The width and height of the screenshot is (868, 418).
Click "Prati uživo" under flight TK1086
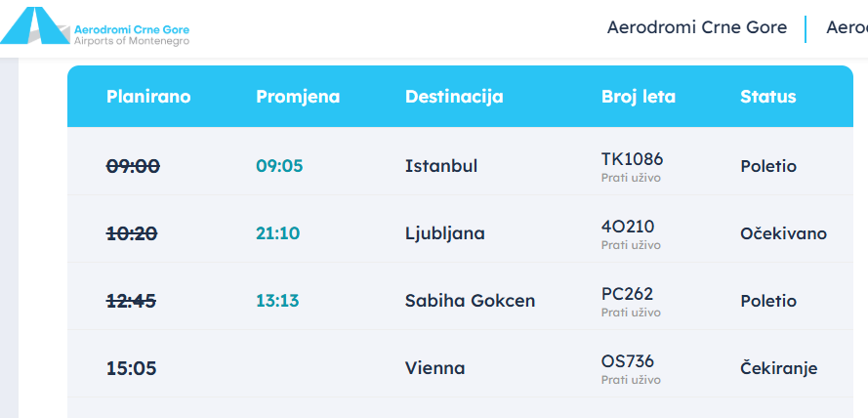point(631,178)
